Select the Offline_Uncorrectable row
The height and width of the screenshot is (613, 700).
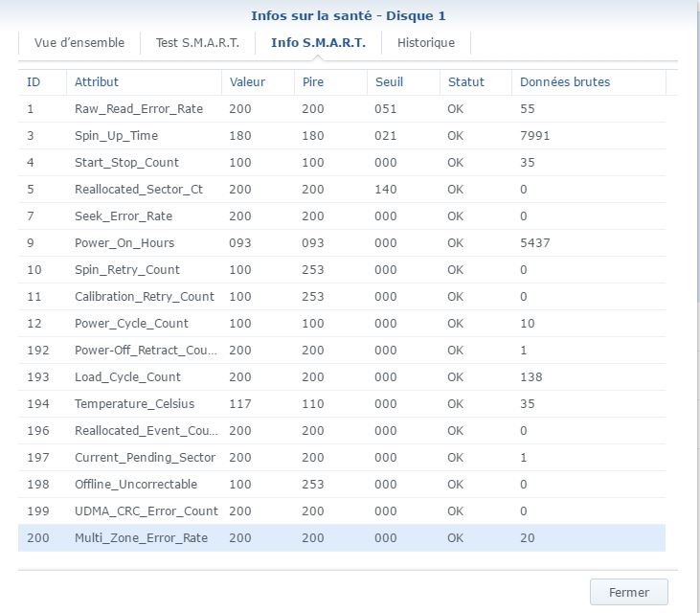(x=342, y=484)
